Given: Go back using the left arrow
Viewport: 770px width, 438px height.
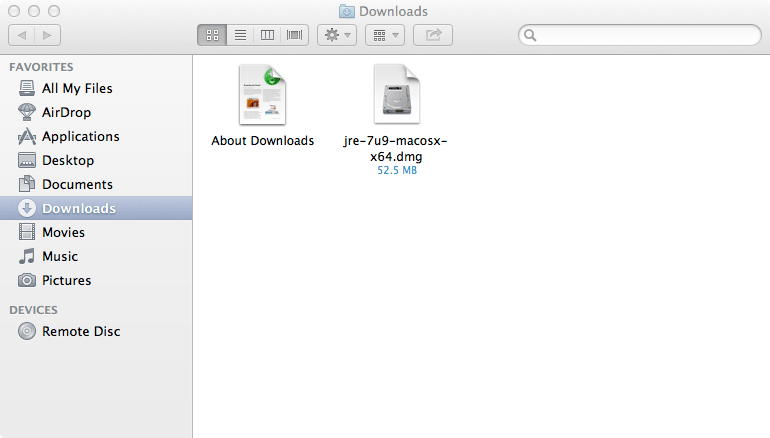Looking at the screenshot, I should 22,35.
